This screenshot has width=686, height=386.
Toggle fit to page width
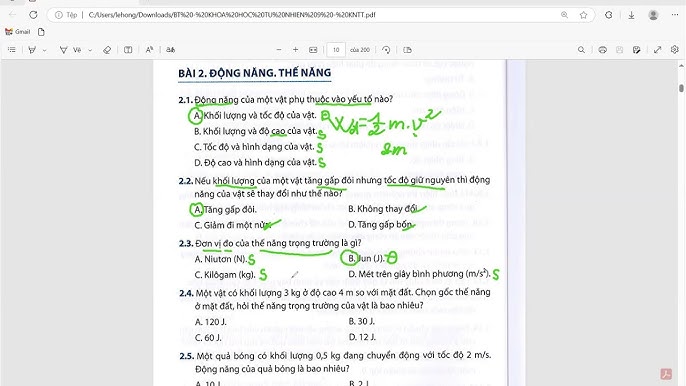(313, 50)
